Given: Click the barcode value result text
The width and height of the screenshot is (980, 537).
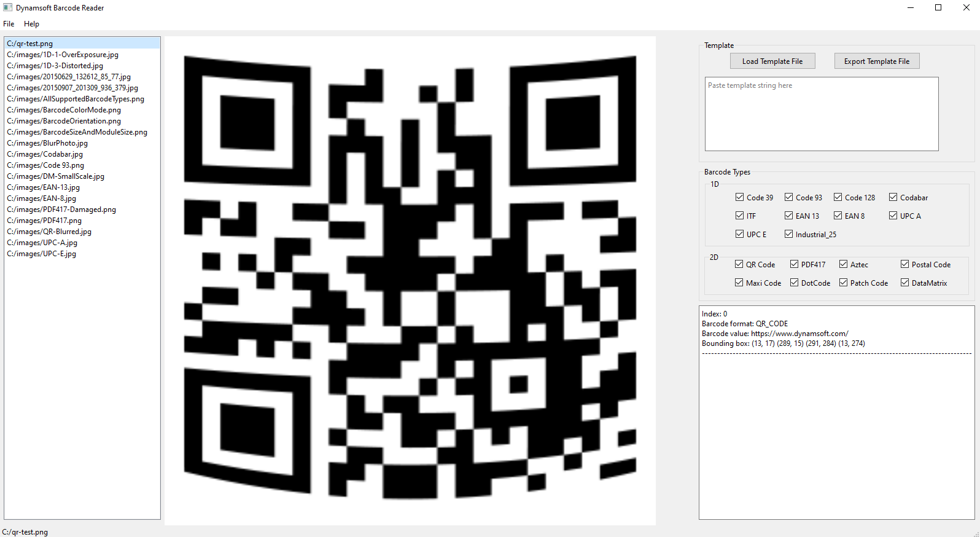Looking at the screenshot, I should 775,334.
